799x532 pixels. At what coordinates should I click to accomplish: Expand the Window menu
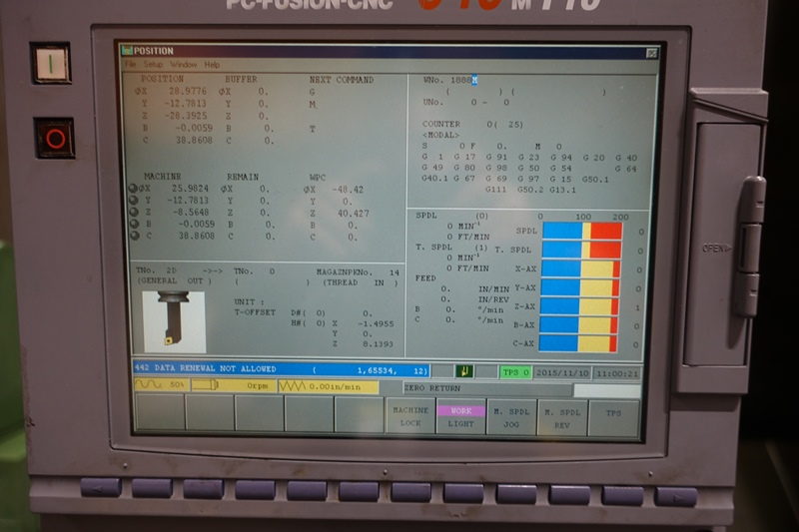(x=183, y=64)
